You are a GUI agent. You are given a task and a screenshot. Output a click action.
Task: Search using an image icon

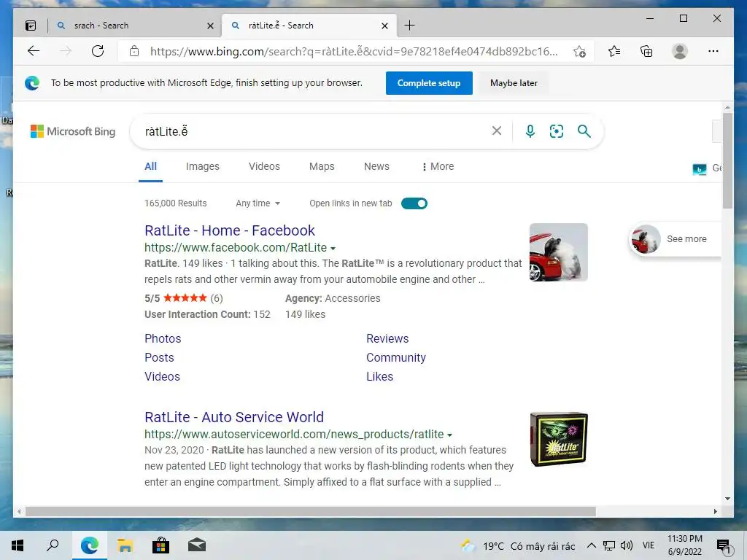pyautogui.click(x=557, y=131)
